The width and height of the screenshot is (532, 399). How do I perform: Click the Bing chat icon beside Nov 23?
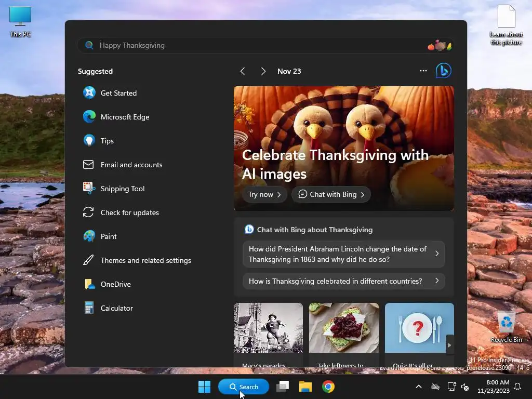[x=444, y=71]
